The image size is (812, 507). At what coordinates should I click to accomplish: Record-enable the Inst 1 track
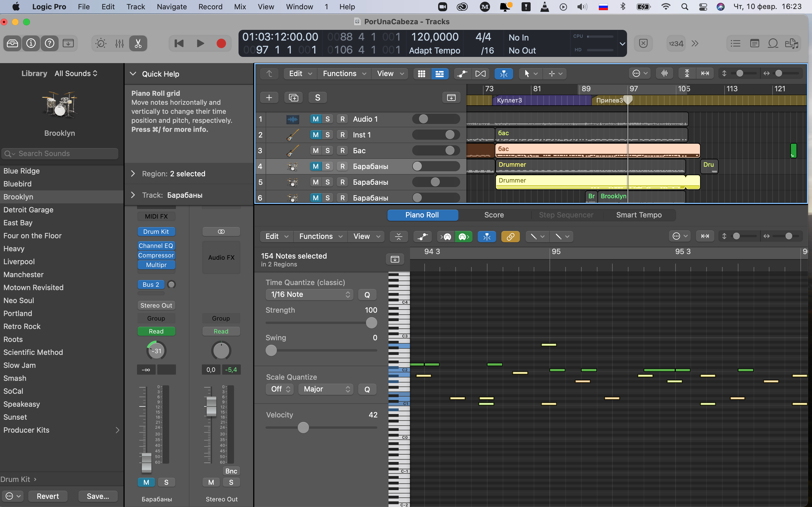(x=342, y=135)
